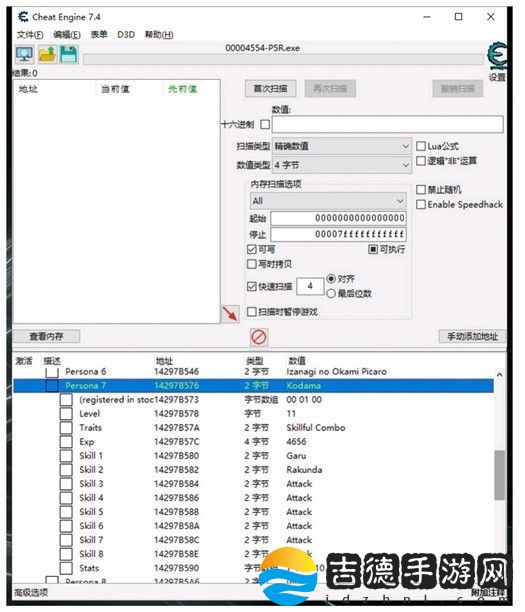Screen dimensions: 525x612
Task: Click the fast scan alignment value field
Action: pyautogui.click(x=310, y=286)
